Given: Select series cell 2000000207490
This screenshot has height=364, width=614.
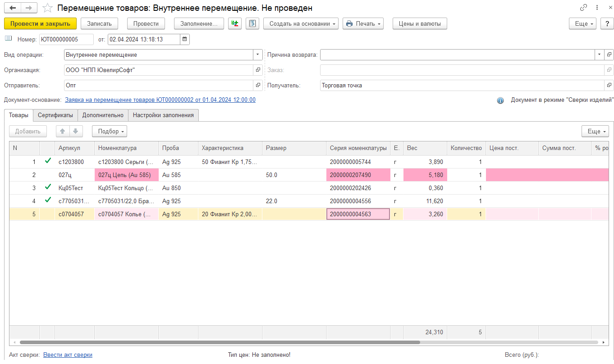Looking at the screenshot, I should (x=358, y=175).
